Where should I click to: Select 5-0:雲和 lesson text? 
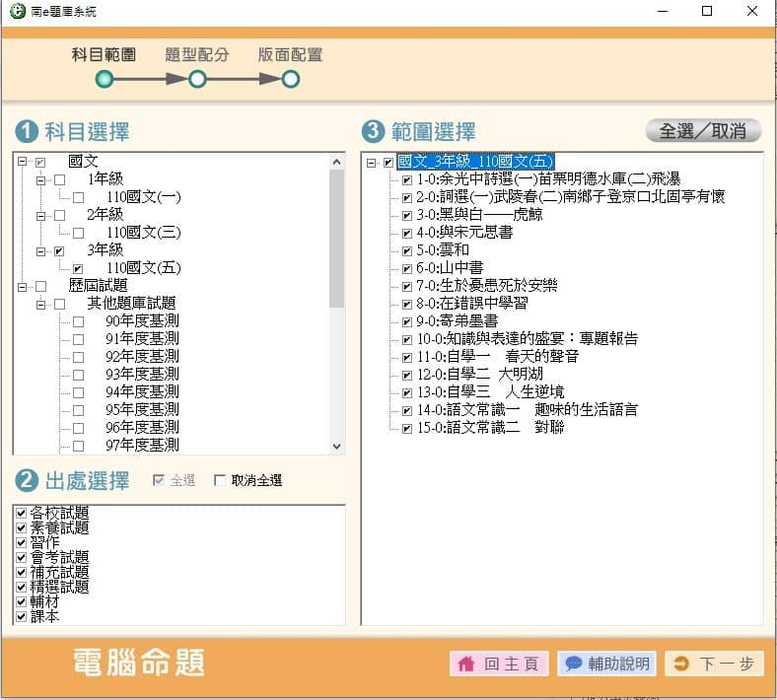(443, 250)
